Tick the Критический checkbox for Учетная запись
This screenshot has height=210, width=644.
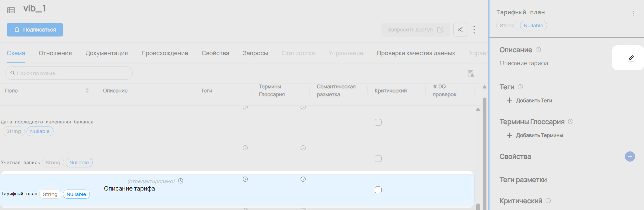tap(378, 159)
